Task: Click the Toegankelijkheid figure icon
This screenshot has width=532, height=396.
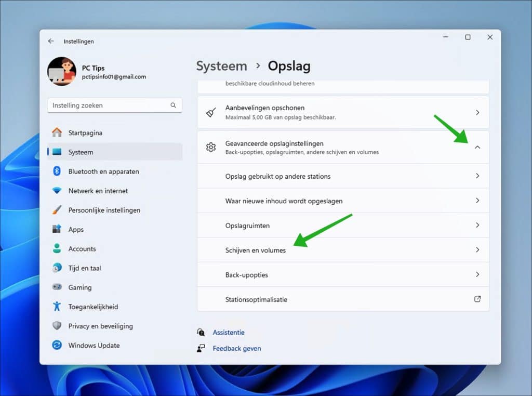Action: pos(57,307)
